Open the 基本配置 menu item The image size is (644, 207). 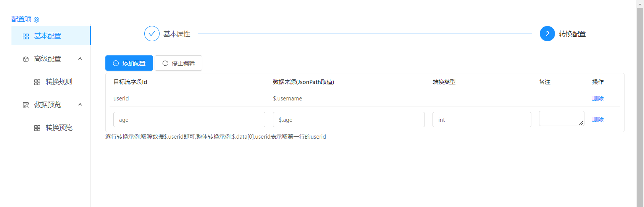[x=48, y=36]
